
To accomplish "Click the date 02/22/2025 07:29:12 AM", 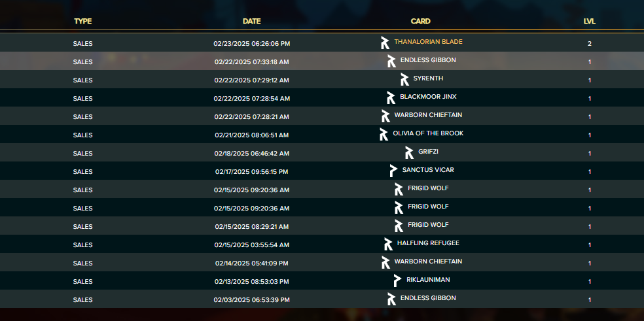I will click(x=252, y=80).
